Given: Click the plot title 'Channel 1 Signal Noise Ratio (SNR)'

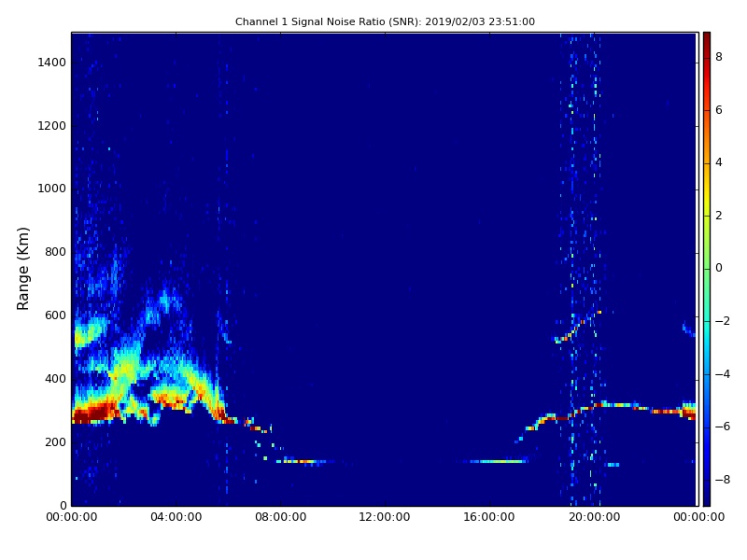Looking at the screenshot, I should (329, 21).
